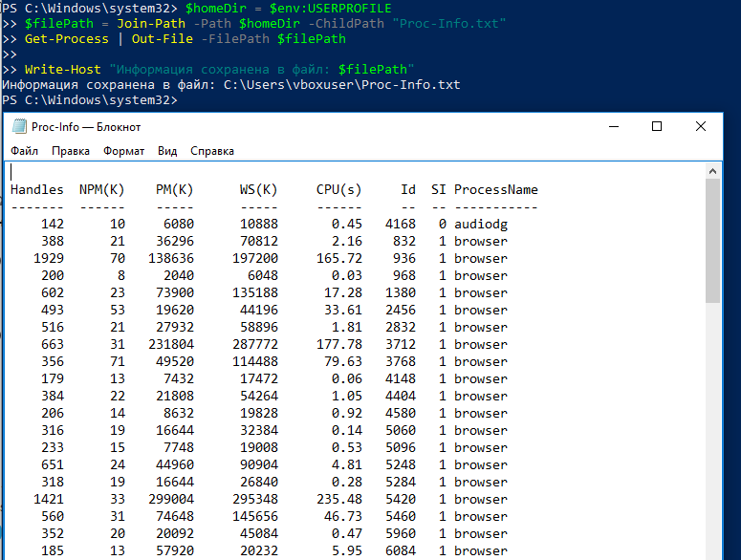
Task: Click CPU value 33.61
Action: coord(342,311)
